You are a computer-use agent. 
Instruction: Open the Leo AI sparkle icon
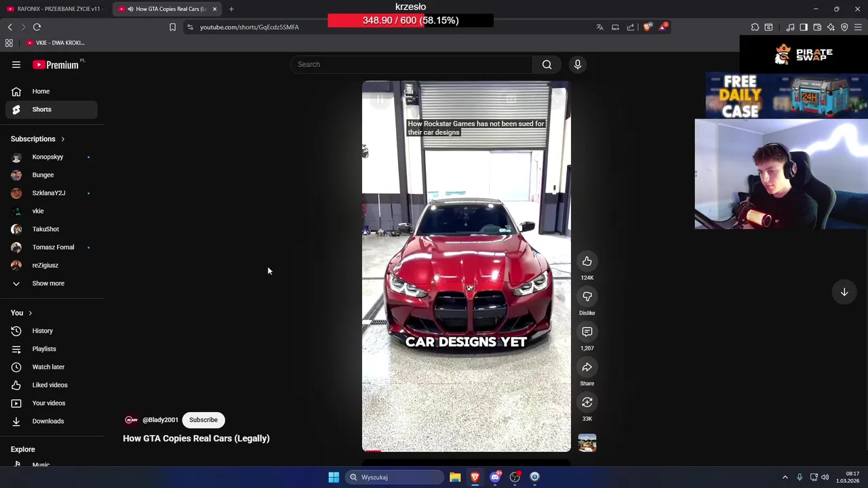pyautogui.click(x=831, y=27)
